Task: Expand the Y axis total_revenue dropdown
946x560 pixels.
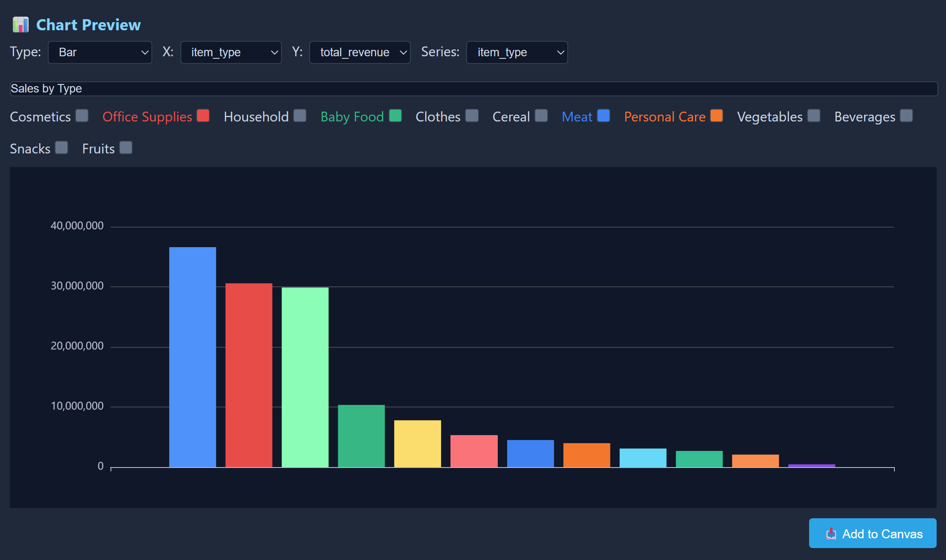Action: click(x=360, y=52)
